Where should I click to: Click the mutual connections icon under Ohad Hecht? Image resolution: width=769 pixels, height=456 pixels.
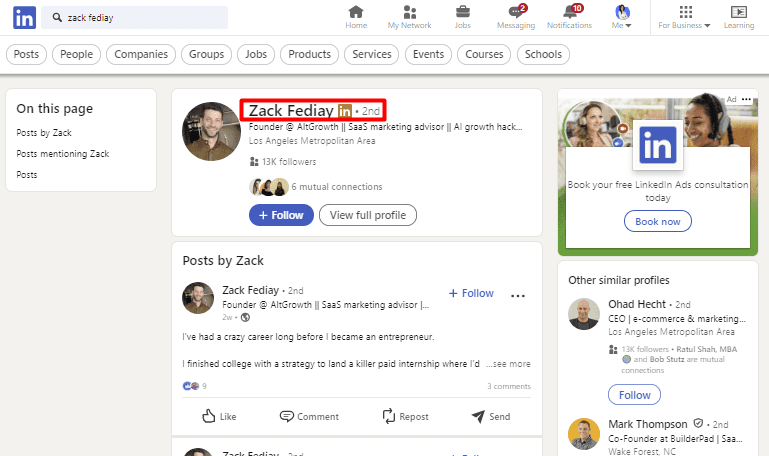[x=613, y=350]
